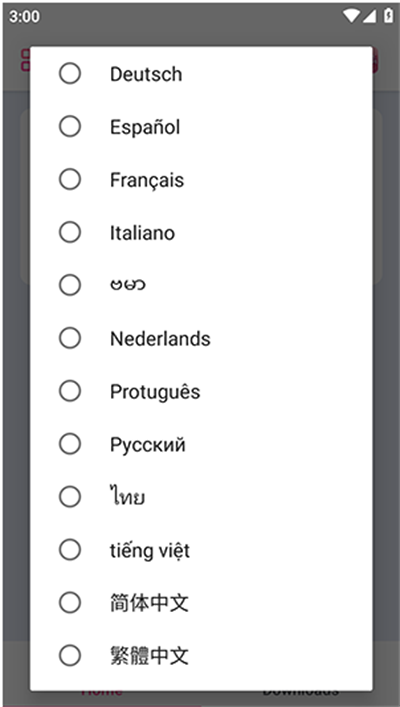Select the Nederlands radio button

pos(70,338)
